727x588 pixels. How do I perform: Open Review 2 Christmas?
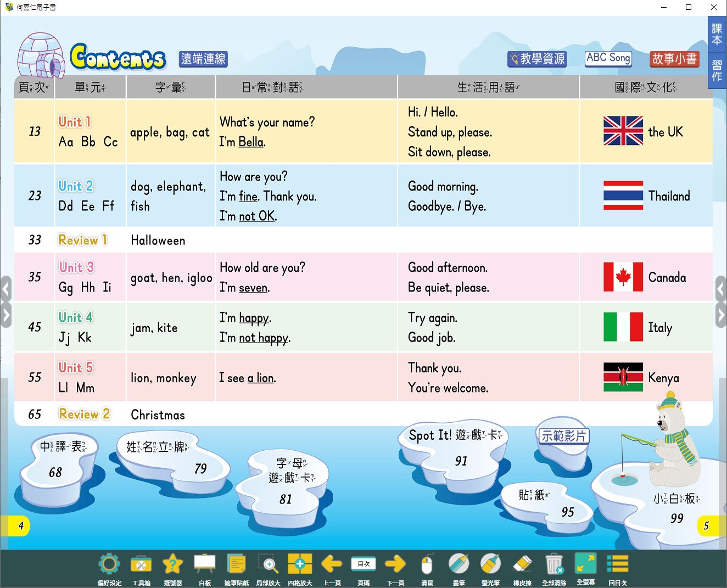[121, 415]
